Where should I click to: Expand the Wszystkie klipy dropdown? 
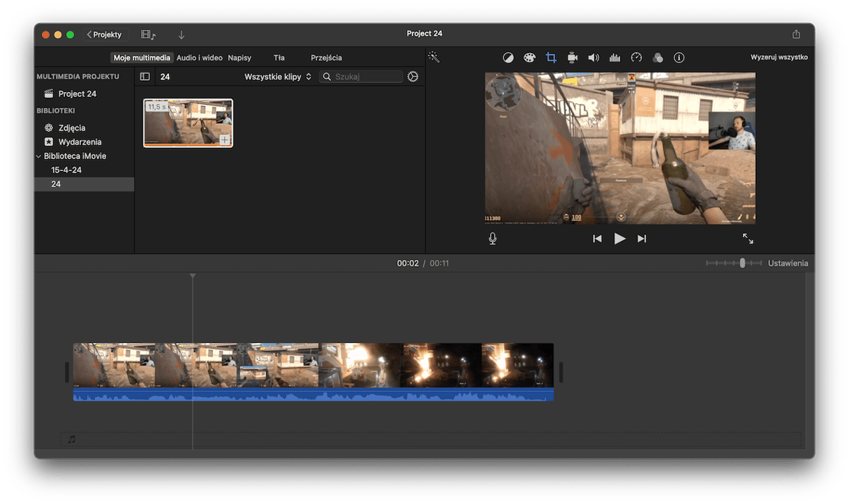coord(278,77)
